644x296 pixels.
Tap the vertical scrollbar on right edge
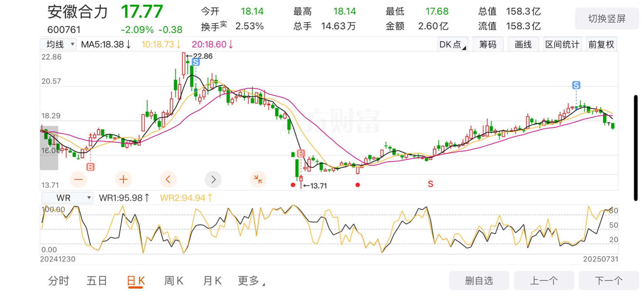pyautogui.click(x=636, y=148)
